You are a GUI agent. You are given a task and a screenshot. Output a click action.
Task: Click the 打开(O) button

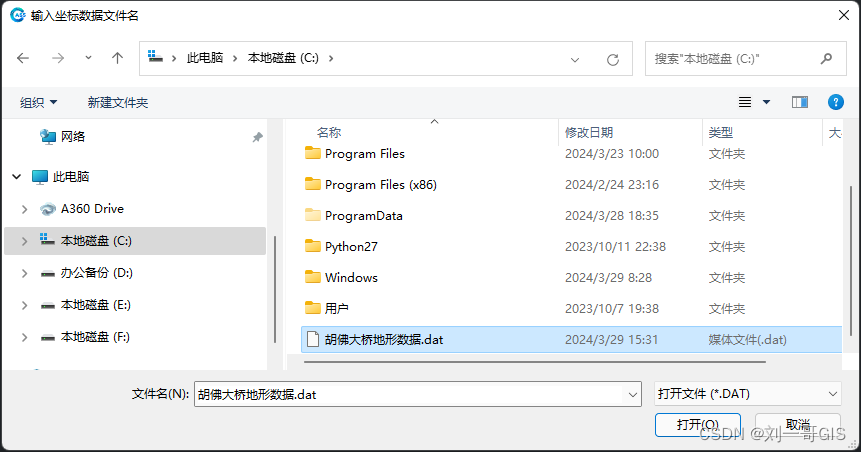coord(698,425)
